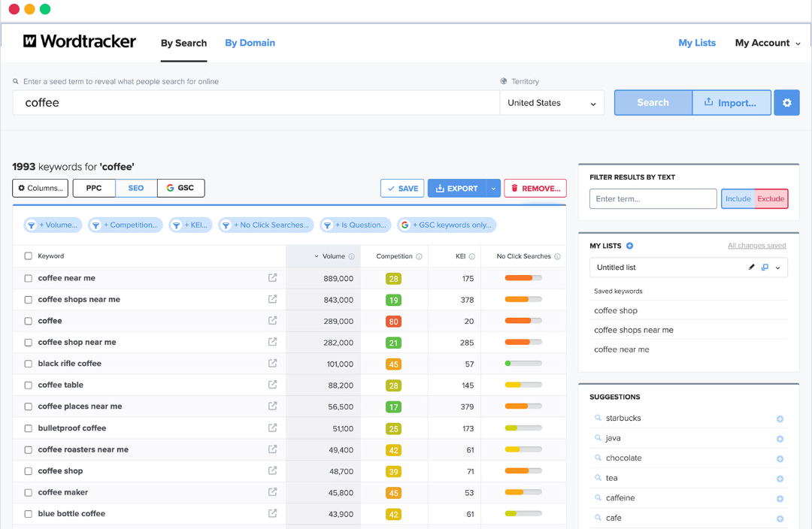812x529 pixels.
Task: Open external link for 'bulletproof coffee'
Action: [272, 428]
